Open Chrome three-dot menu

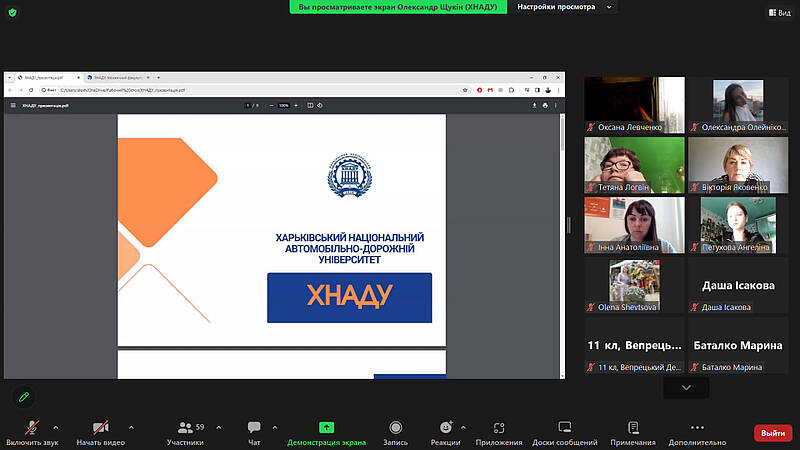click(559, 90)
